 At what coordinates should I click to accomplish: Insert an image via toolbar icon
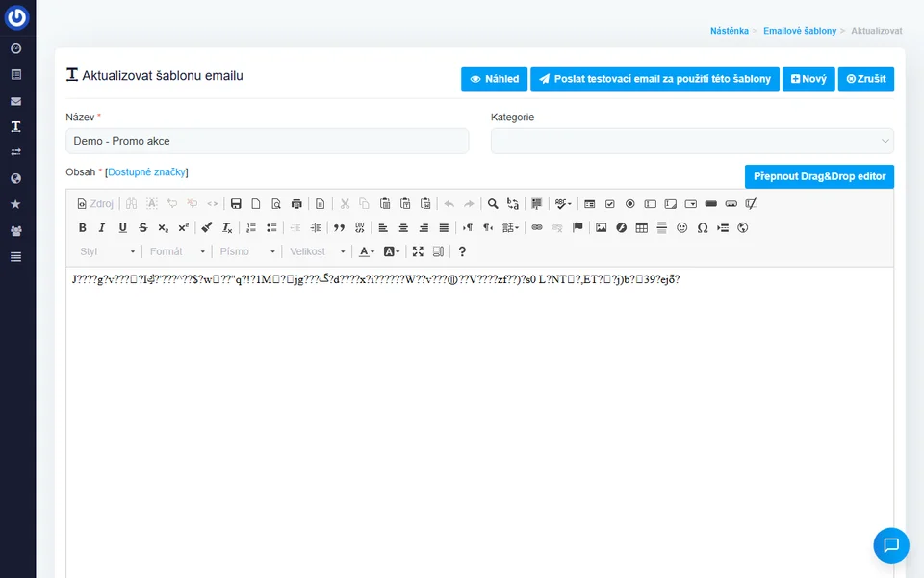point(602,228)
